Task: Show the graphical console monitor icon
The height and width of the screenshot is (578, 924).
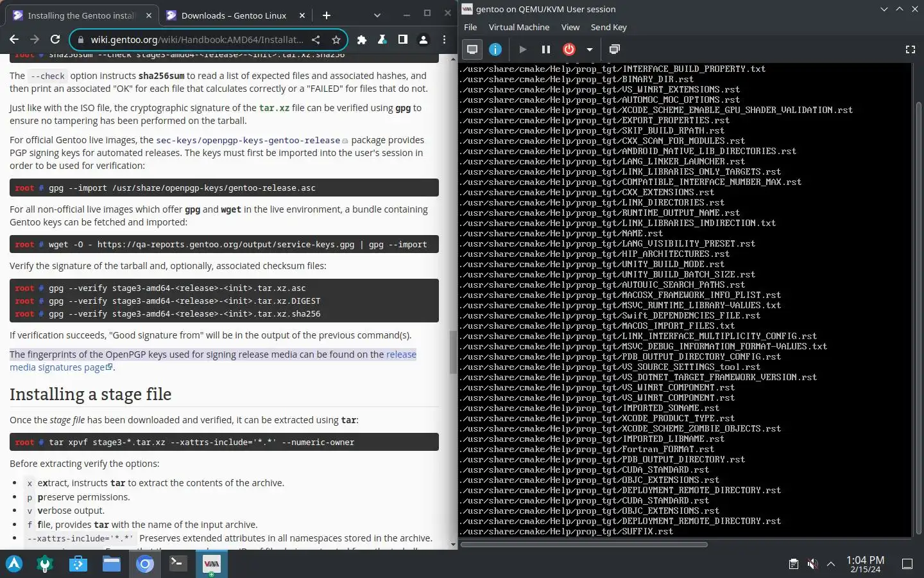Action: (x=472, y=49)
